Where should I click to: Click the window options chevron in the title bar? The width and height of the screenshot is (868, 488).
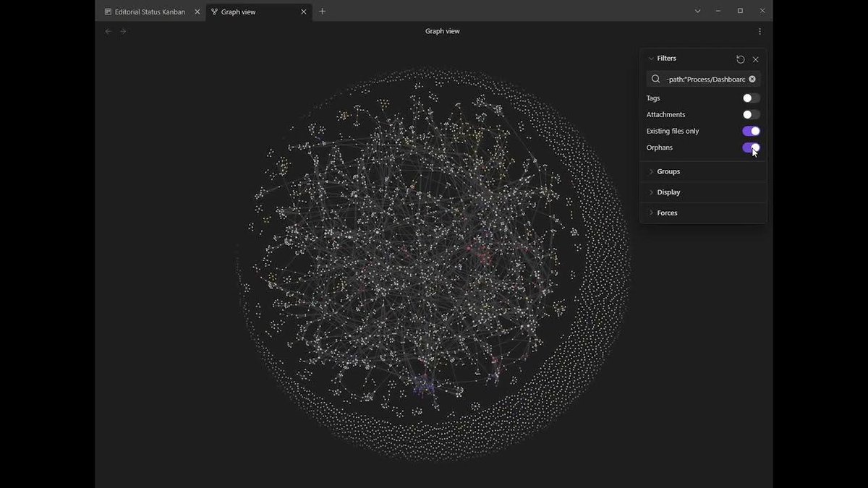697,11
